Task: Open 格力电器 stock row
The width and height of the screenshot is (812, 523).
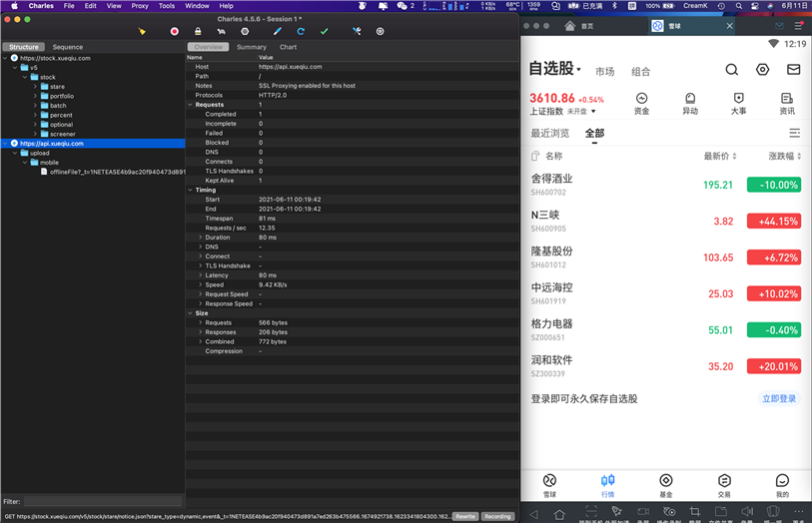Action: tap(666, 329)
